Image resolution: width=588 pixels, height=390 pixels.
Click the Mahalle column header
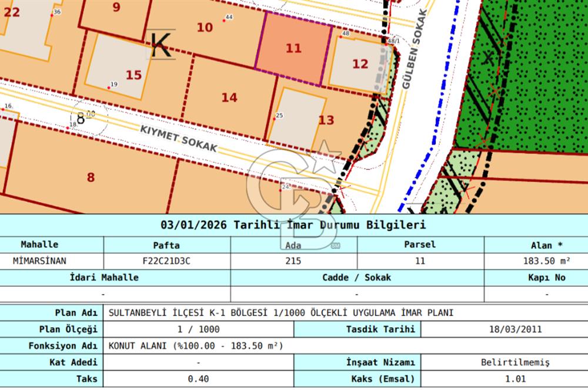pyautogui.click(x=40, y=246)
